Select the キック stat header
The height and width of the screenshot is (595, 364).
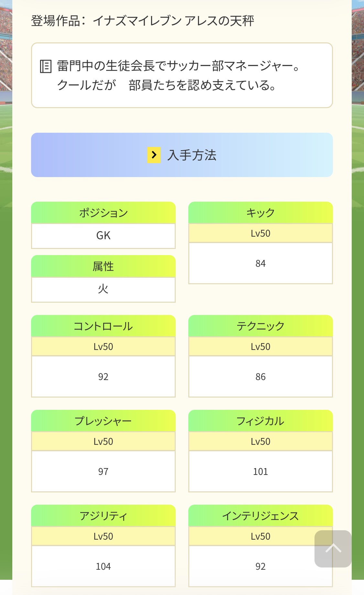[260, 213]
